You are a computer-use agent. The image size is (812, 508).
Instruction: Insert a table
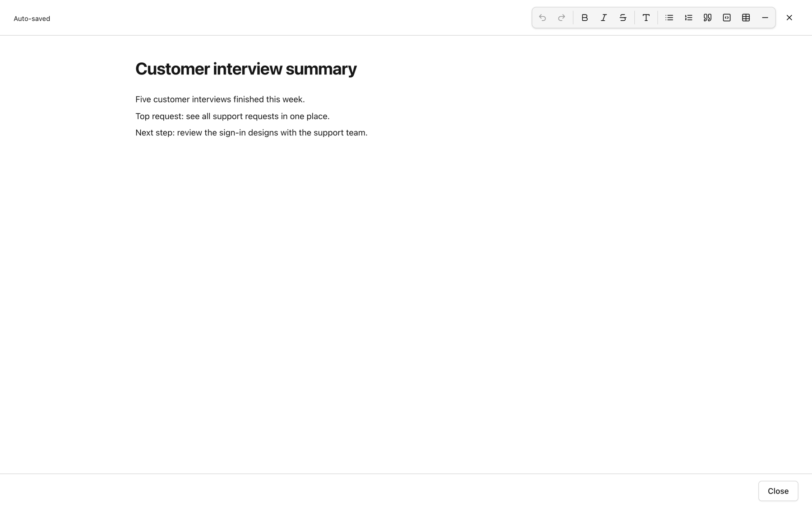point(746,18)
